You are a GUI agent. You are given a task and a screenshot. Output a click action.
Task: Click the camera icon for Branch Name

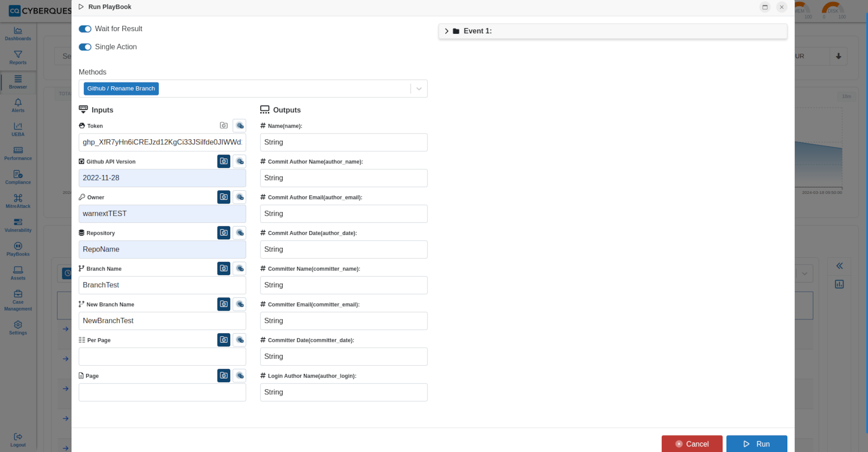[x=224, y=268]
